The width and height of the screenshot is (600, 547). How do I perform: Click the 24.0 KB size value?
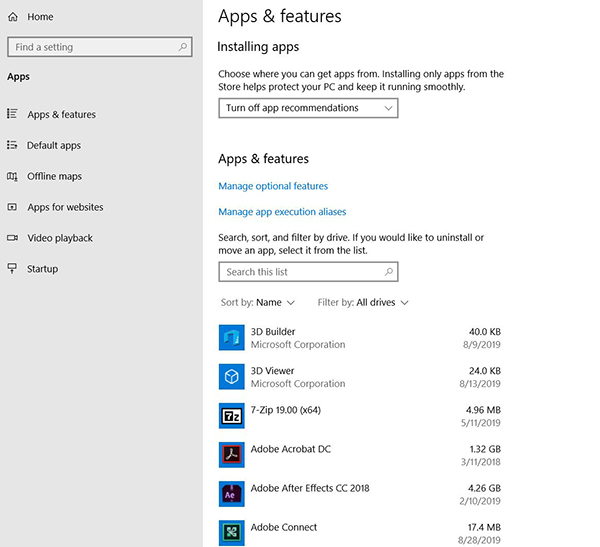pos(485,371)
